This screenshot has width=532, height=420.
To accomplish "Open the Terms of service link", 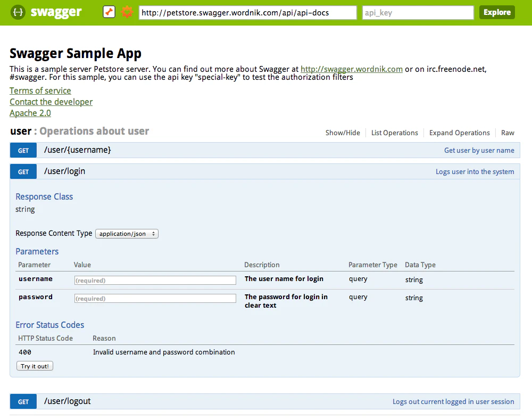I will click(40, 90).
